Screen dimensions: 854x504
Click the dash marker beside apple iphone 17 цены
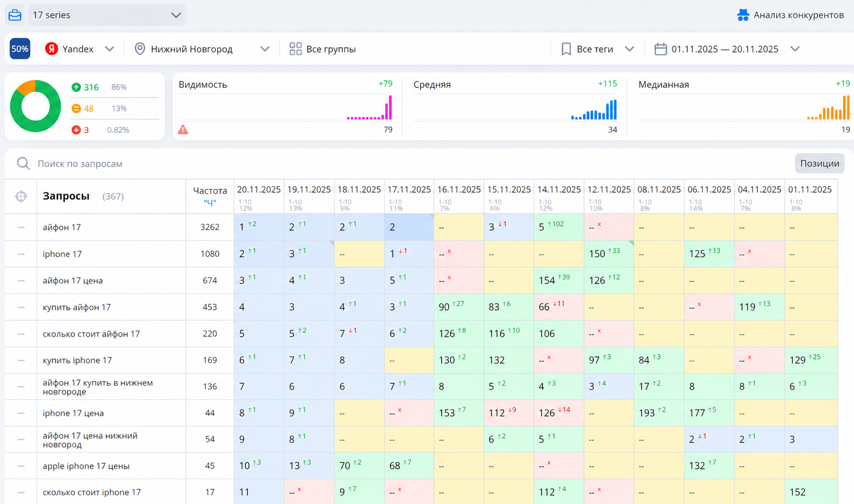[x=21, y=466]
